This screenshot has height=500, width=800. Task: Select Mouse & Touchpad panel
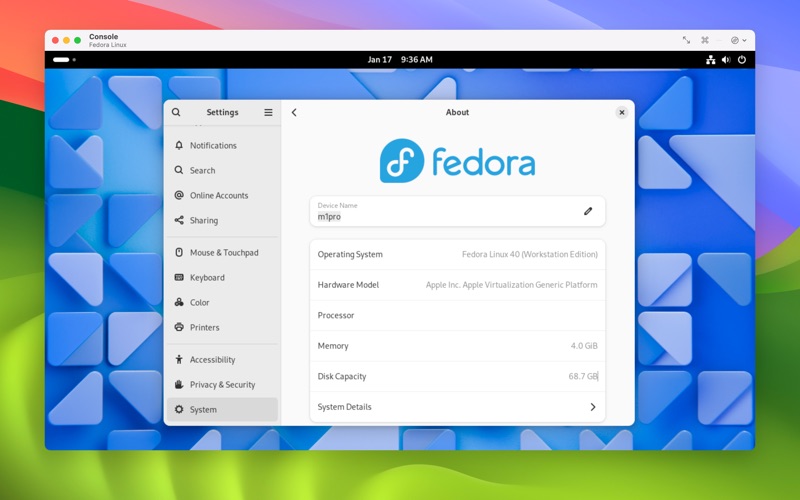(x=222, y=252)
